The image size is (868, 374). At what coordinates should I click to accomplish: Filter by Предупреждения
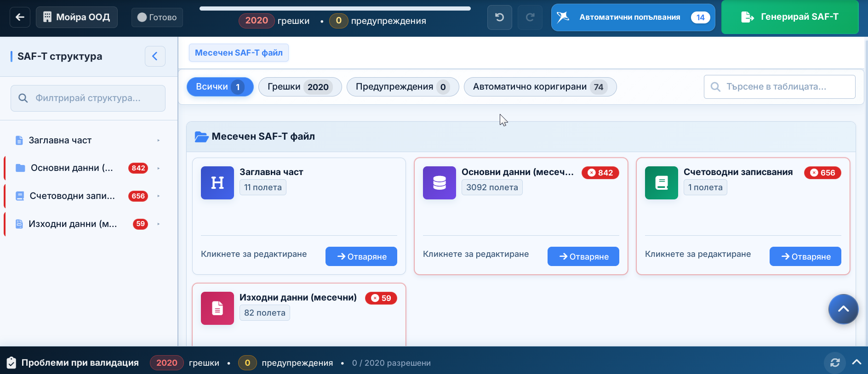[403, 87]
